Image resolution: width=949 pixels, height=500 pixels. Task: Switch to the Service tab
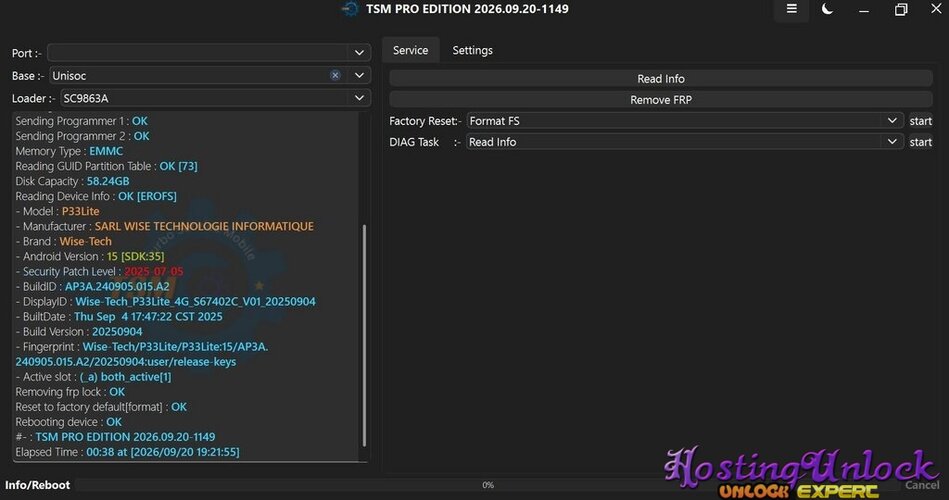410,50
